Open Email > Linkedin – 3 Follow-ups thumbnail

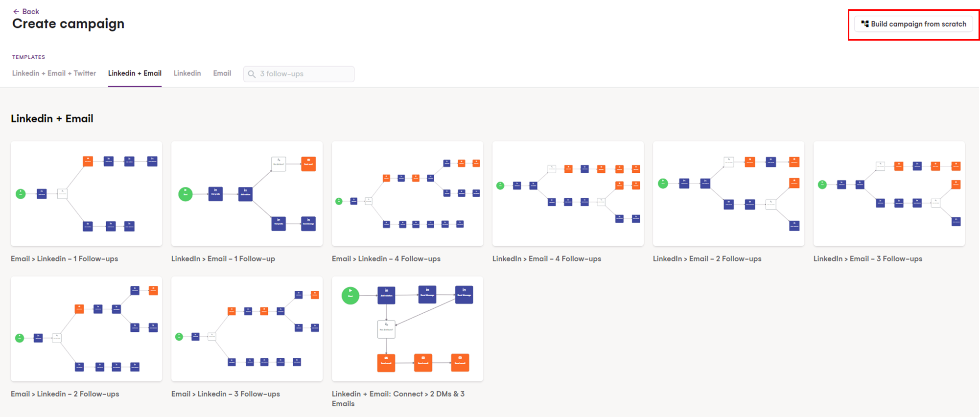click(247, 329)
